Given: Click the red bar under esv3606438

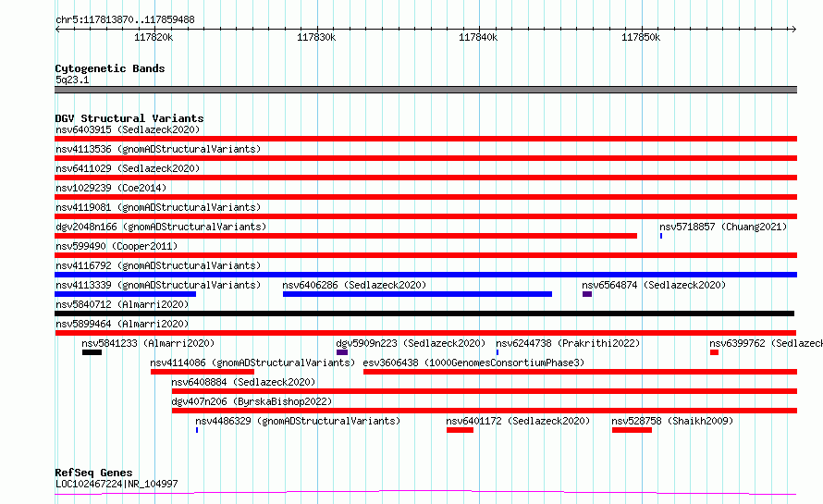Looking at the screenshot, I should click(580, 372).
